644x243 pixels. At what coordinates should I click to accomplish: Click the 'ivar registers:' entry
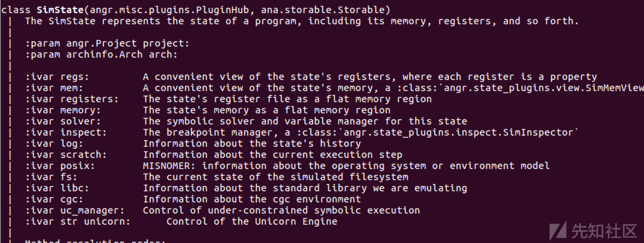point(72,99)
